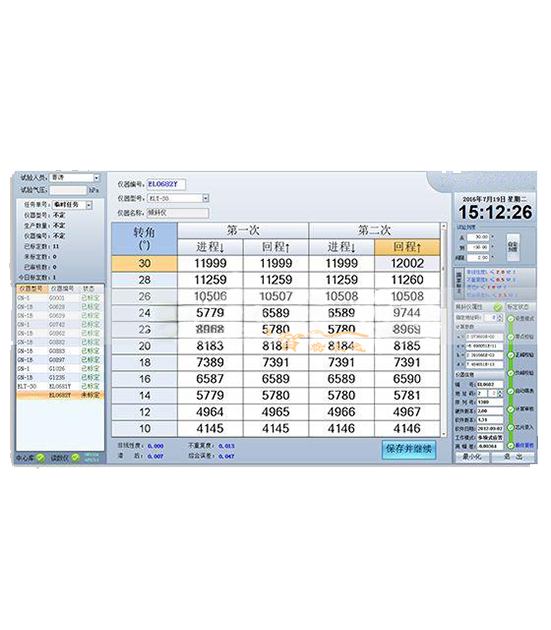This screenshot has width=551, height=630.
Task: Click cell 4964 in row 12
Action: pyautogui.click(x=210, y=412)
